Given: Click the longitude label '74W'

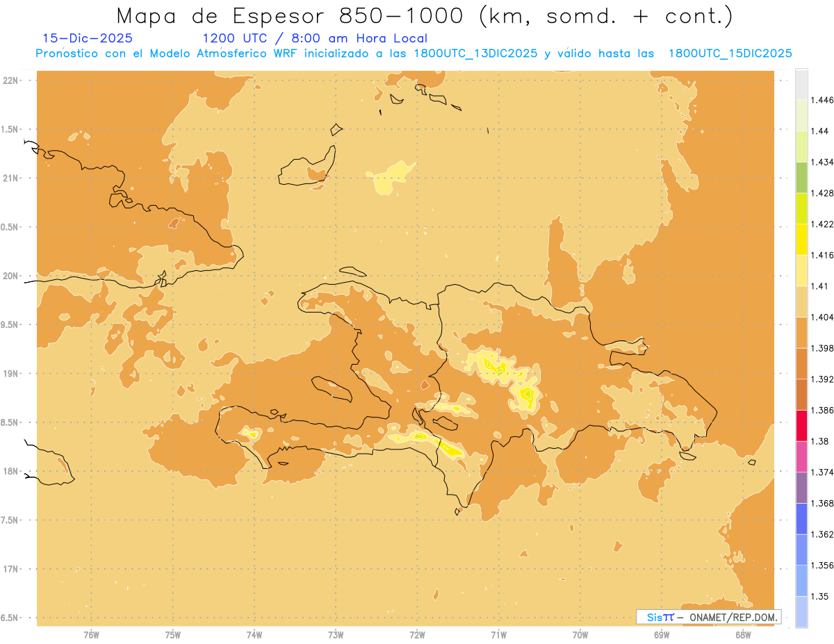Looking at the screenshot, I should [x=254, y=634].
